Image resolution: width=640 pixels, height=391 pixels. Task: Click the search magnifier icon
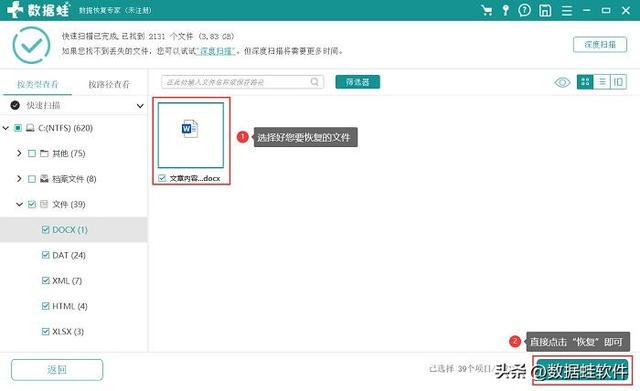[314, 82]
